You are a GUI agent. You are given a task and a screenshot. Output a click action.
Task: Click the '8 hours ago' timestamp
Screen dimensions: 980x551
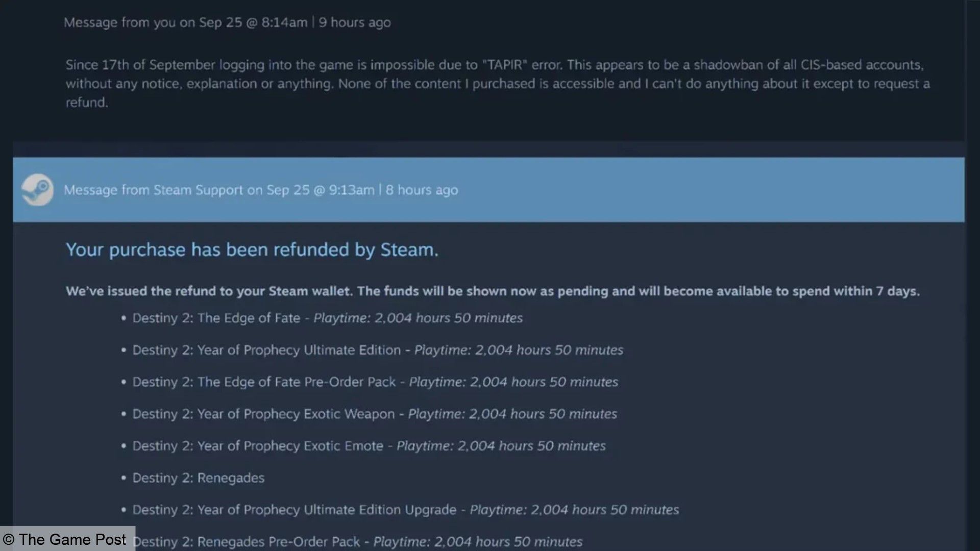tap(422, 190)
